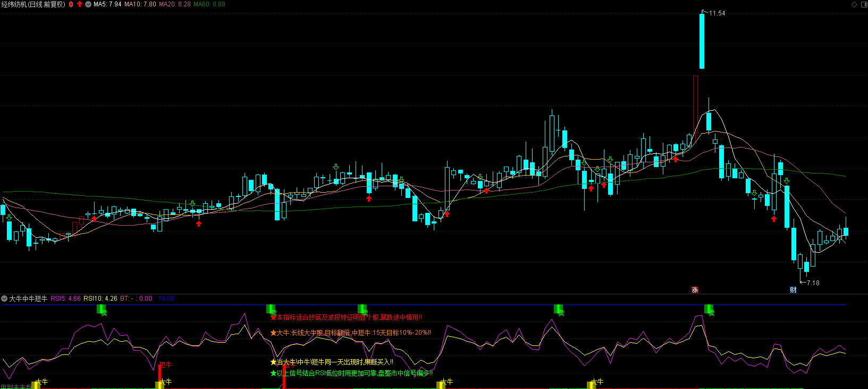Toggle the side panel icon at the top right

pyautogui.click(x=864, y=4)
